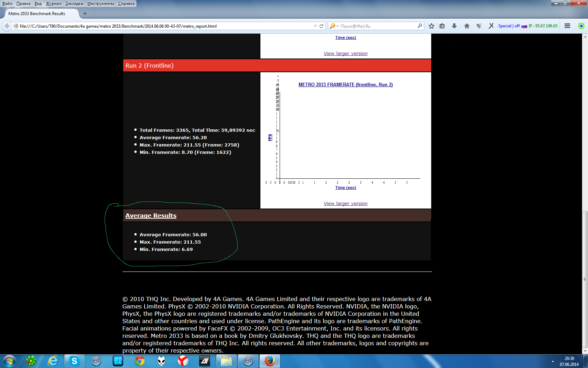This screenshot has height=368, width=588.
Task: Open the Закладки menu
Action: tap(74, 4)
